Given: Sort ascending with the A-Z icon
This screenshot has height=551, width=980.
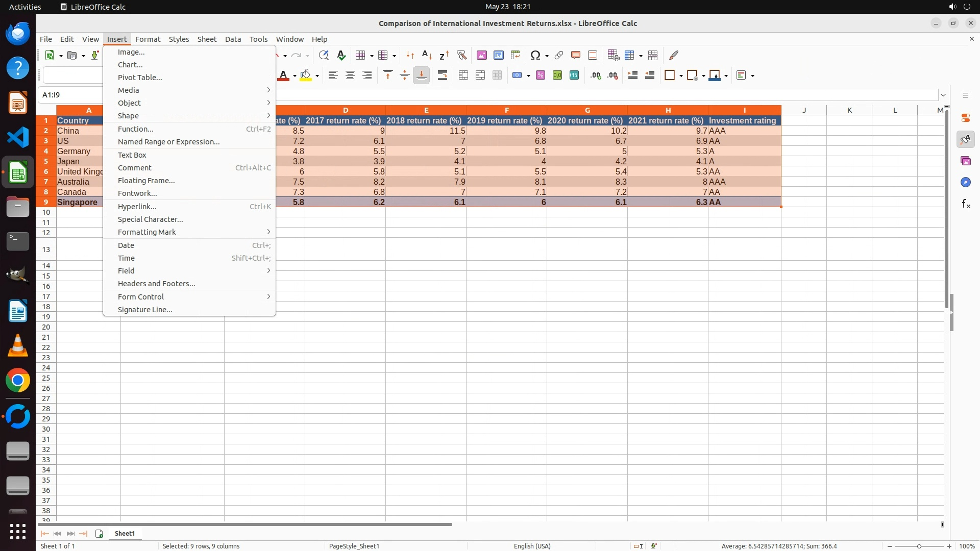Looking at the screenshot, I should coord(427,55).
